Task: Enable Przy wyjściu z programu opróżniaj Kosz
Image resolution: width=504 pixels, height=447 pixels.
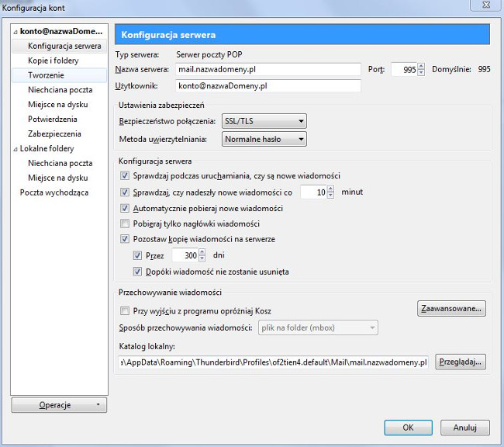Action: (125, 311)
